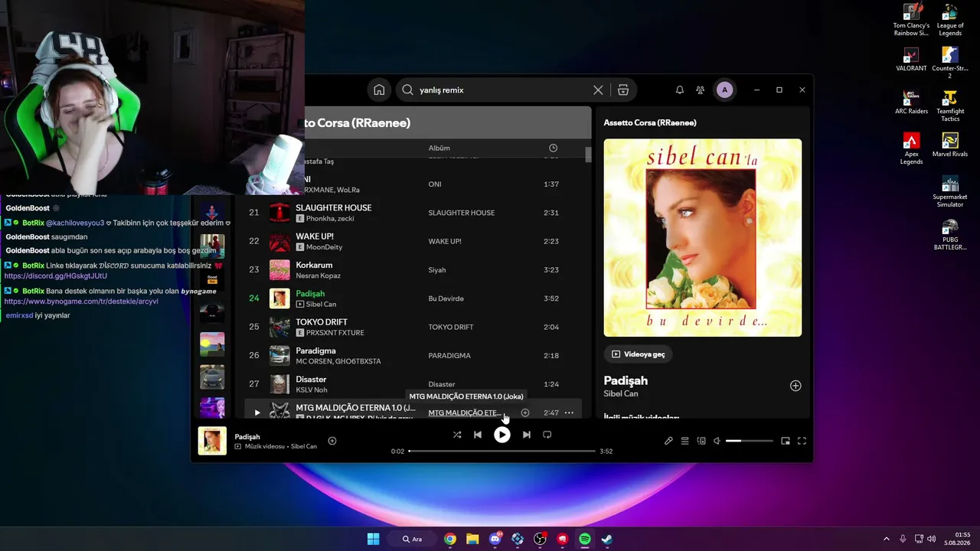
Task: Open the profile avatar labeled A
Action: [724, 90]
